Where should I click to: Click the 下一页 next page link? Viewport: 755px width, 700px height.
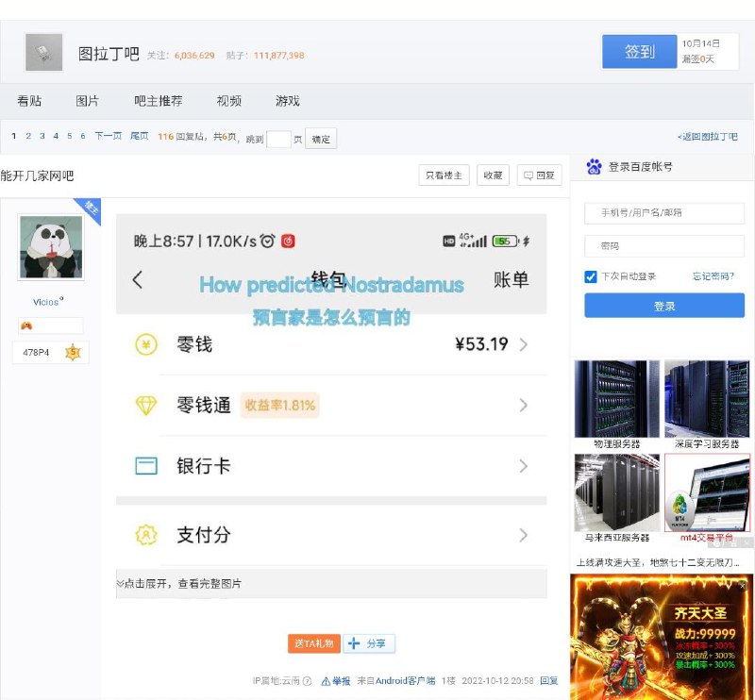[108, 136]
